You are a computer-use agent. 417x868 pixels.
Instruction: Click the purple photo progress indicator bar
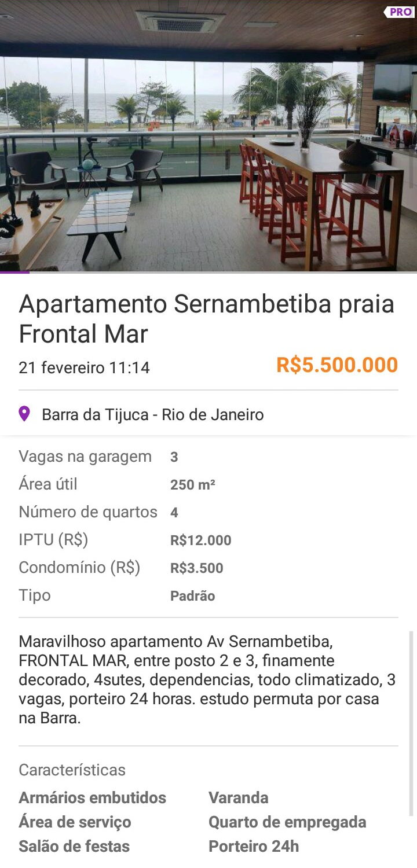[x=14, y=271]
